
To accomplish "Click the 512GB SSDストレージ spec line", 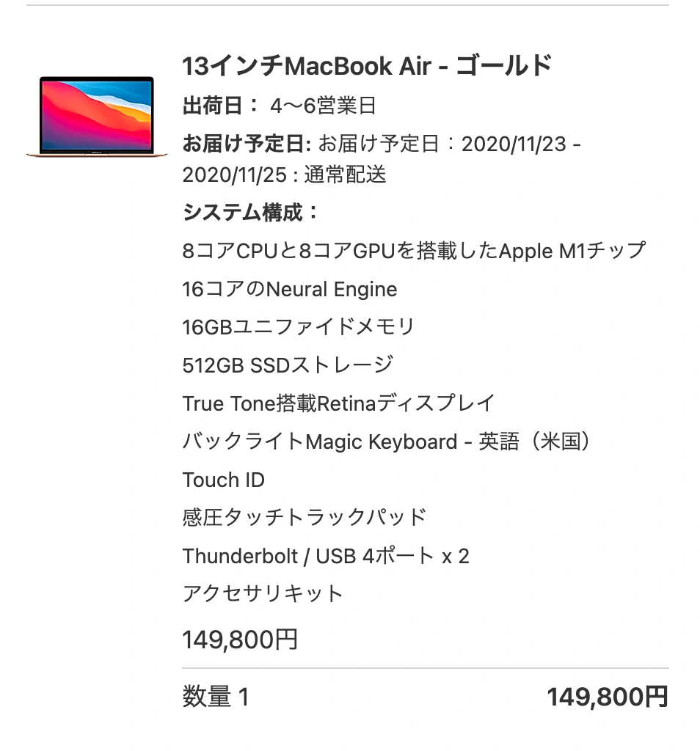I will coord(288,365).
